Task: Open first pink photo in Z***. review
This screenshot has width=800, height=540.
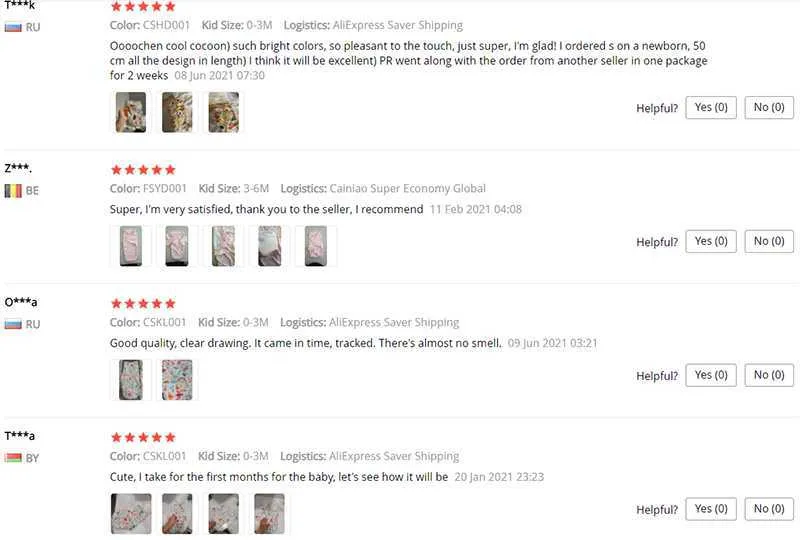Action: [x=131, y=246]
